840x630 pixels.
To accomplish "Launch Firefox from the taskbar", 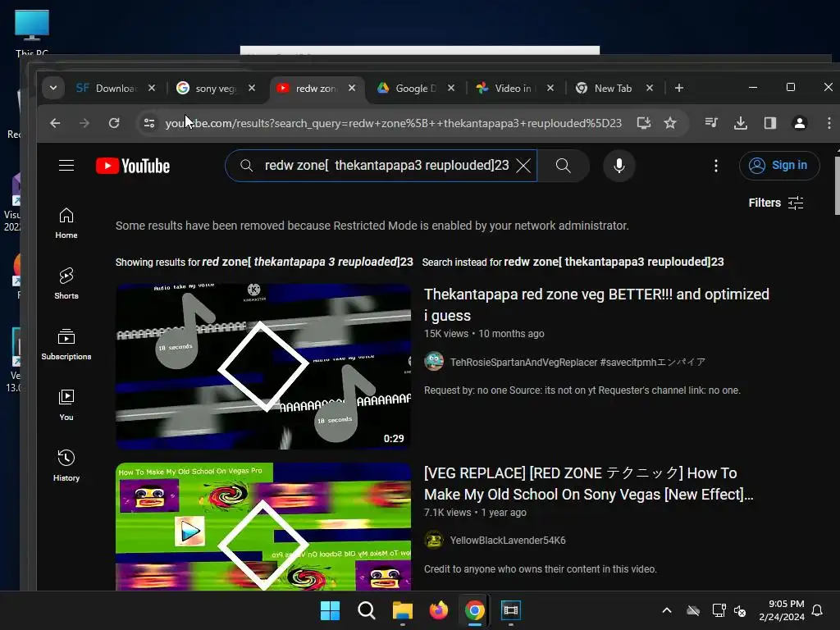I will click(x=439, y=610).
